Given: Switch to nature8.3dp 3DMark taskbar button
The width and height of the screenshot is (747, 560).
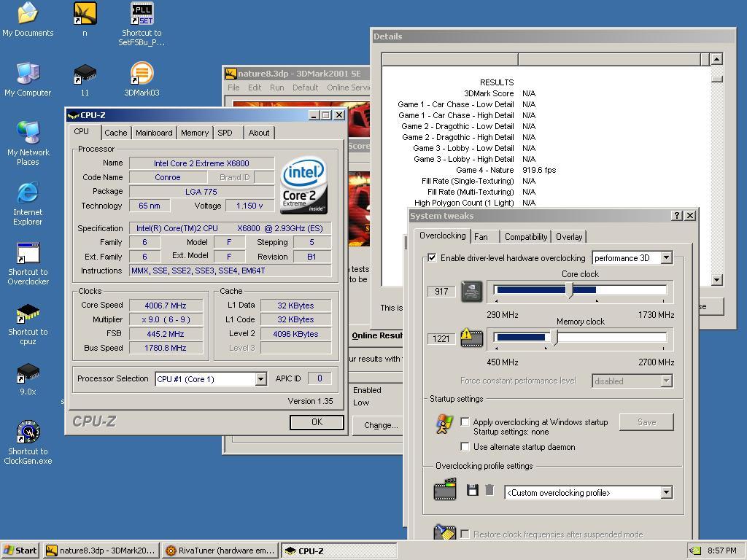Looking at the screenshot, I should tap(101, 551).
